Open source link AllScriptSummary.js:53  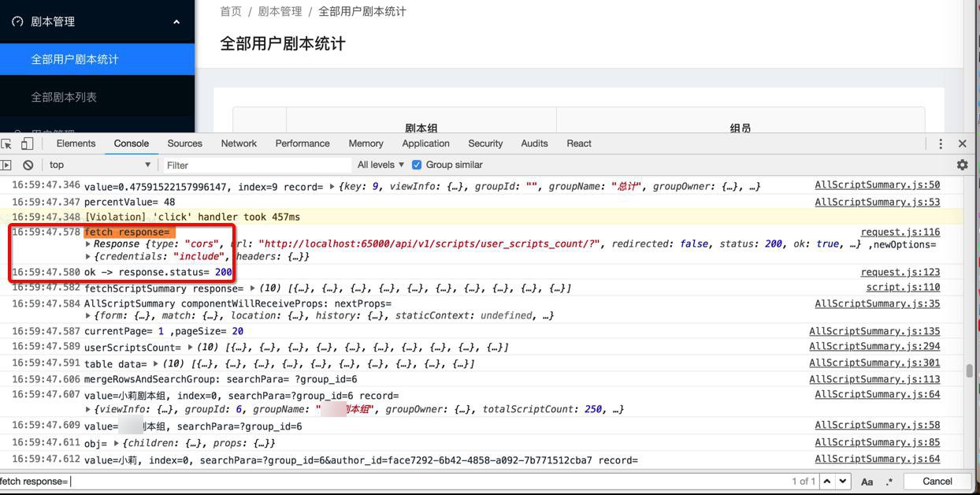click(878, 203)
